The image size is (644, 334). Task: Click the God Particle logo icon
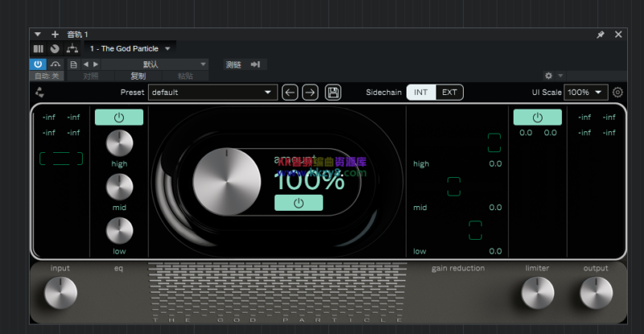pyautogui.click(x=39, y=93)
